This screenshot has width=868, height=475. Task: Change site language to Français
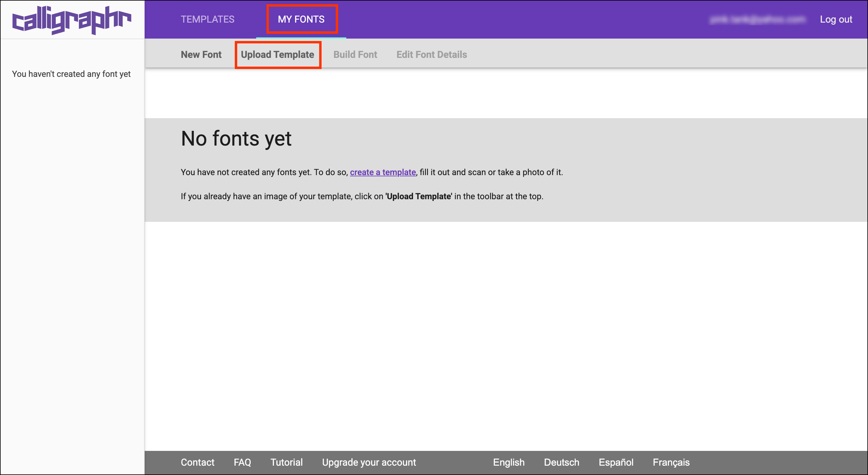click(671, 462)
